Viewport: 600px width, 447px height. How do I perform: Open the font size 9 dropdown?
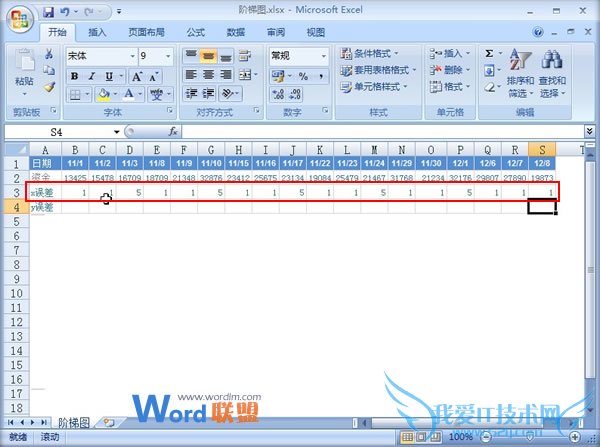click(168, 56)
